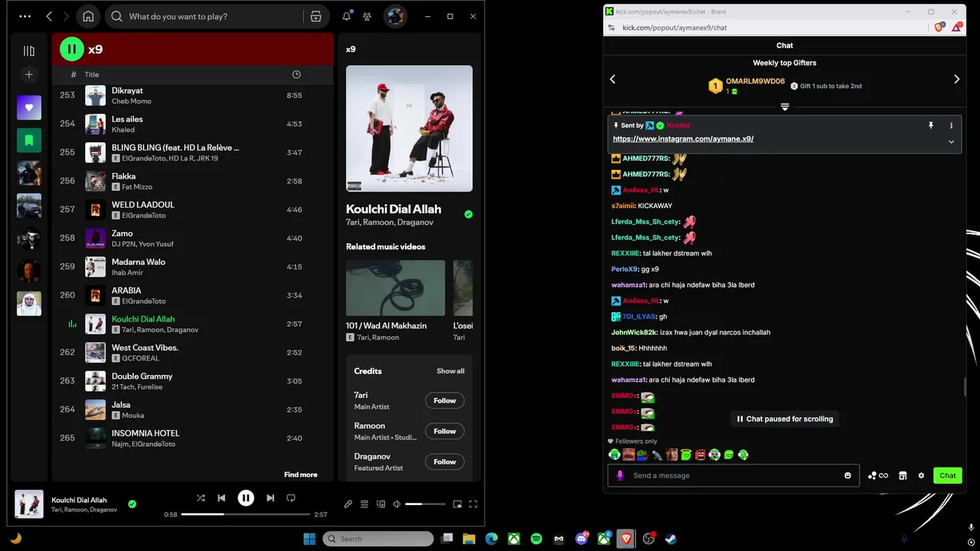
Task: Open Brave Shields lion icon
Action: (x=939, y=28)
